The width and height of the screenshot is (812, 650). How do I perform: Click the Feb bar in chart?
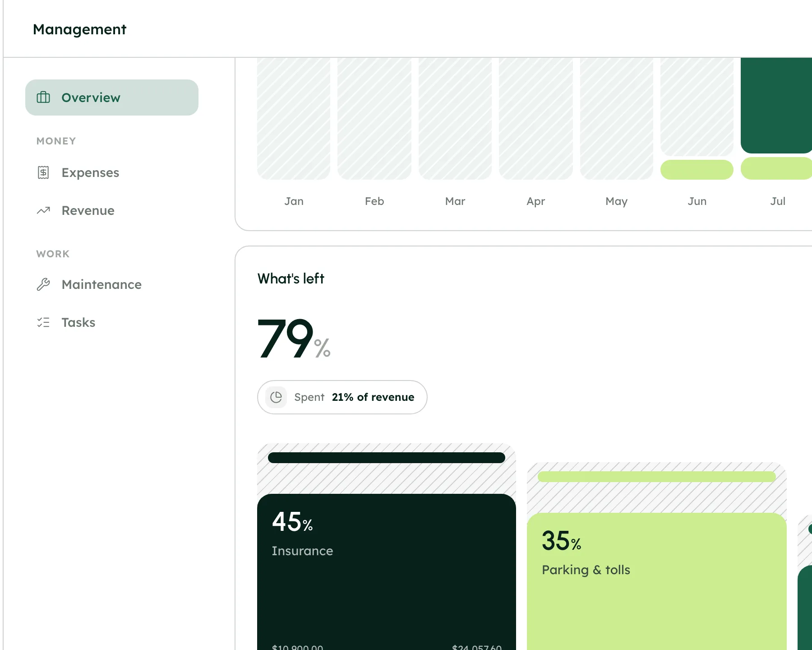(374, 118)
